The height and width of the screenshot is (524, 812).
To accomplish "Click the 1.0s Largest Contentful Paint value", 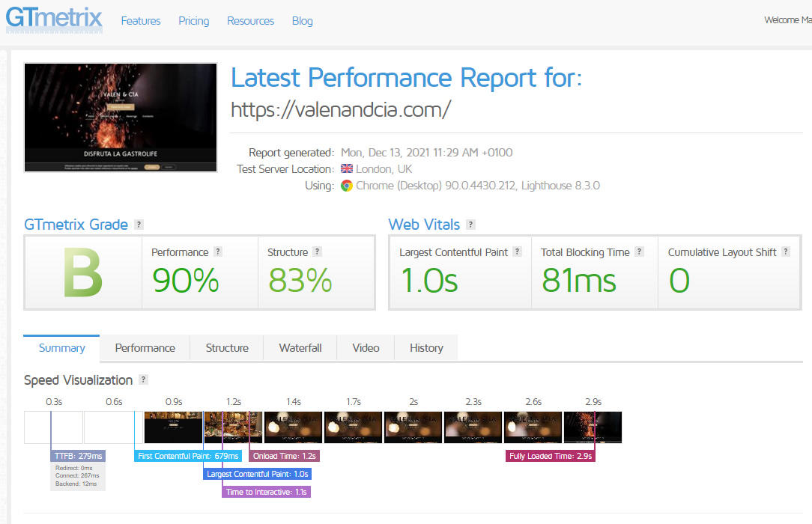I will pyautogui.click(x=429, y=281).
